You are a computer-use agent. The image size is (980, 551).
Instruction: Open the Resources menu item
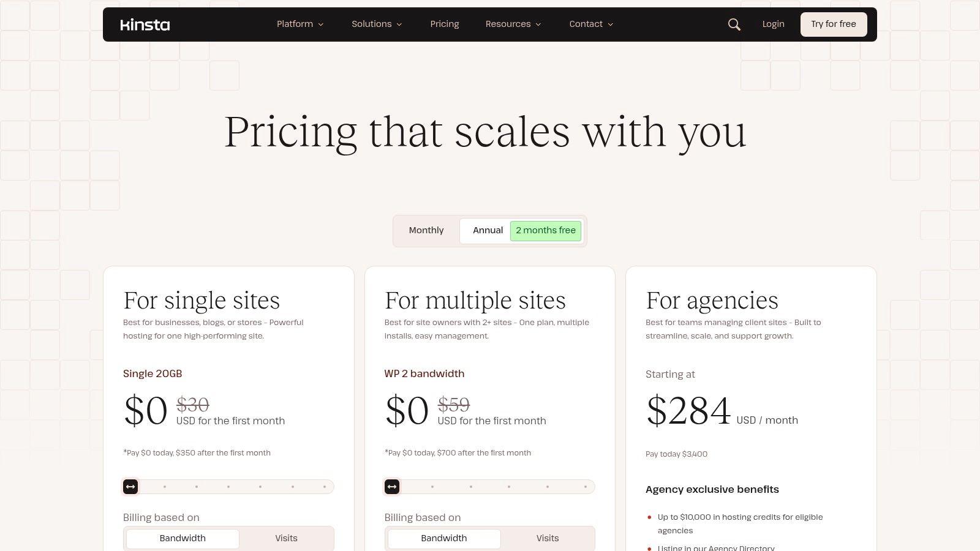(x=508, y=24)
